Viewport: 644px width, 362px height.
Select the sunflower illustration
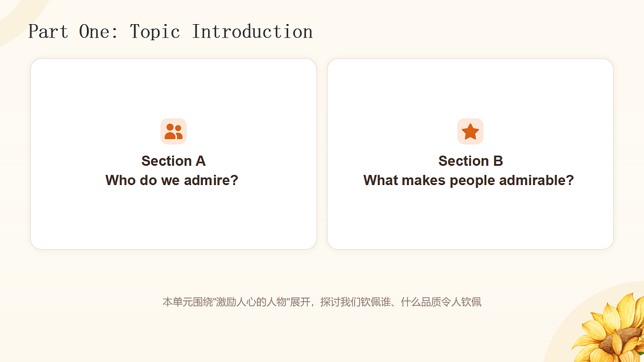pos(609,328)
